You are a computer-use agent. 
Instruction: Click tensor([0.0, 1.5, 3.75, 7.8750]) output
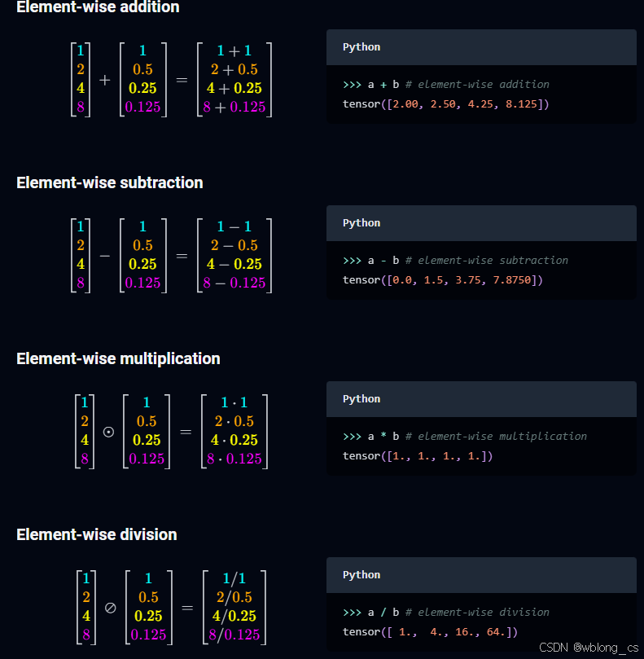[x=443, y=280]
